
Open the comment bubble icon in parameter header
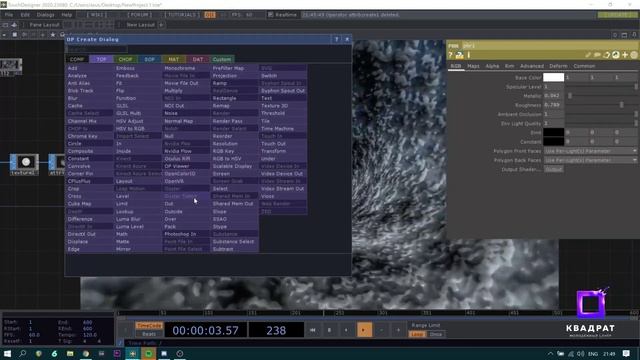tap(597, 55)
